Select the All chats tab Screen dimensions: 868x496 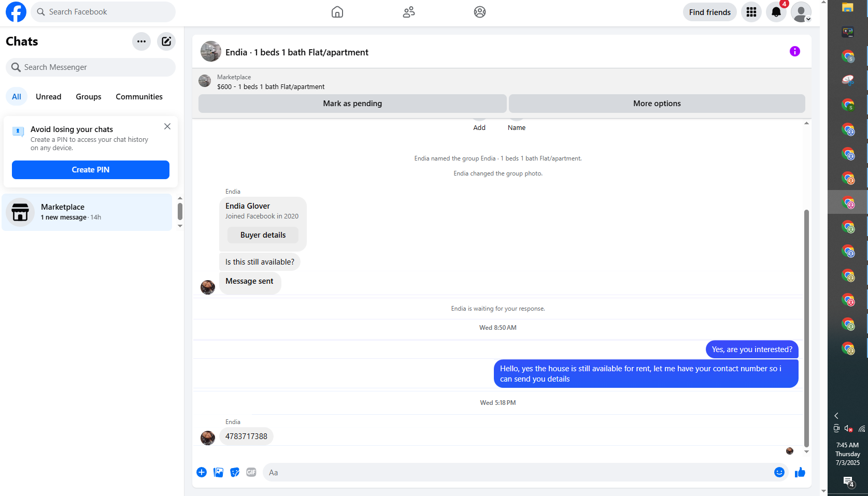tap(17, 97)
